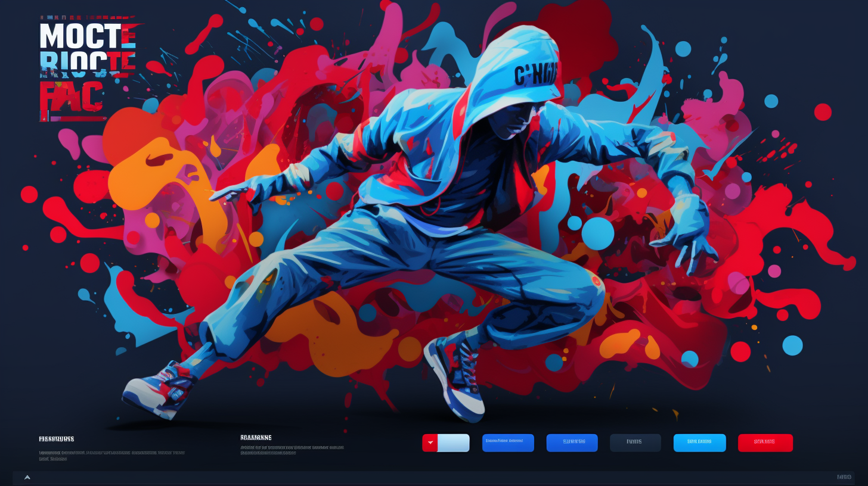Click the small white heading at bottom left
Image resolution: width=868 pixels, height=486 pixels.
(x=57, y=439)
